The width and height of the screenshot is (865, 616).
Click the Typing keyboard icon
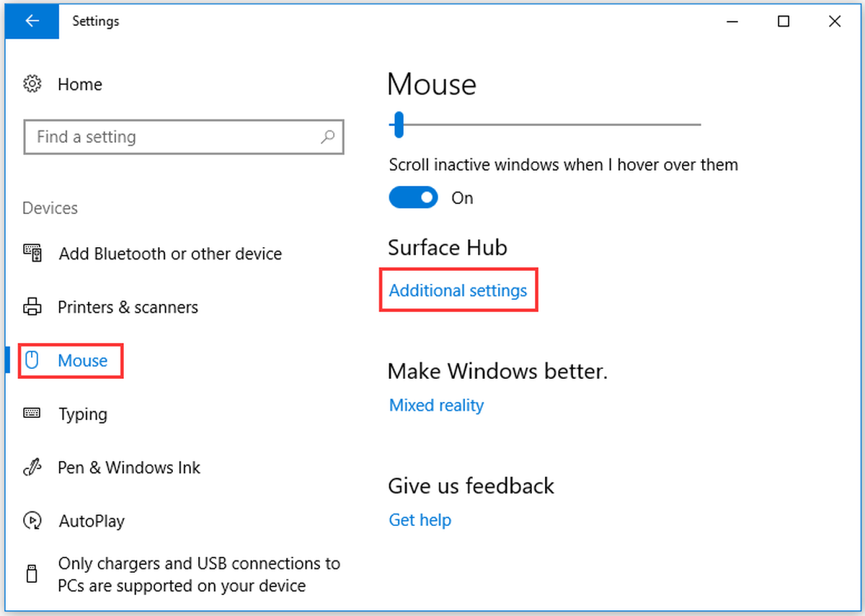pyautogui.click(x=32, y=414)
